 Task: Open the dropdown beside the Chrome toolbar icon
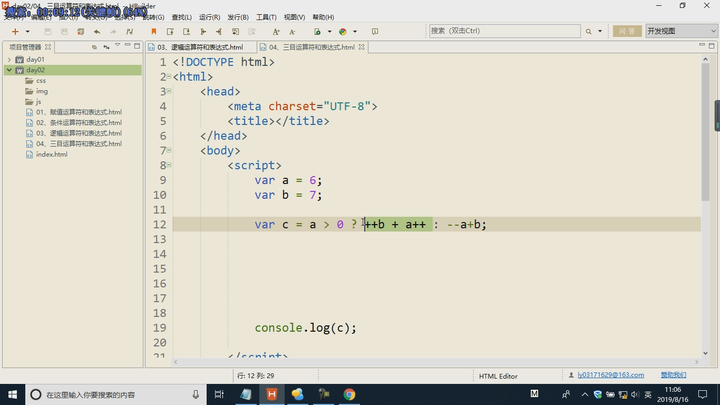pos(354,31)
